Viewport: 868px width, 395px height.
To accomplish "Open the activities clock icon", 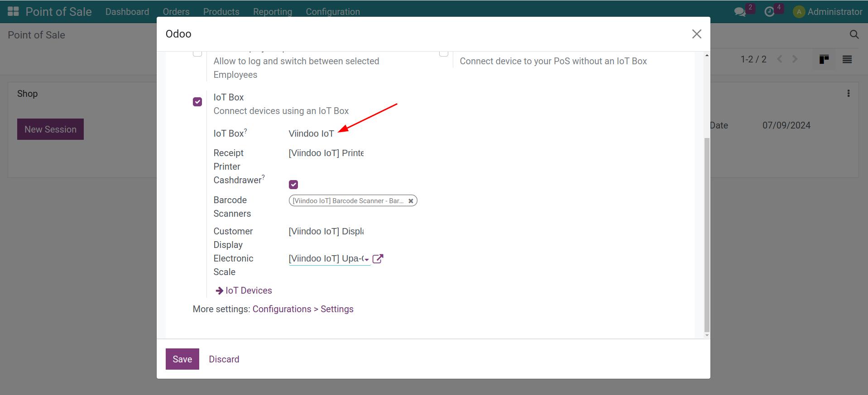I will pos(769,12).
